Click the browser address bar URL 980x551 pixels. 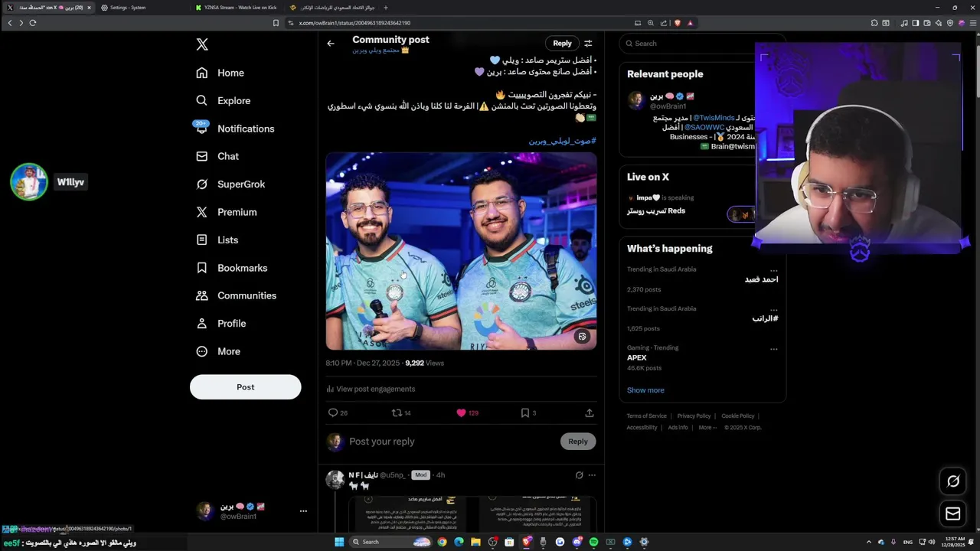pyautogui.click(x=354, y=23)
